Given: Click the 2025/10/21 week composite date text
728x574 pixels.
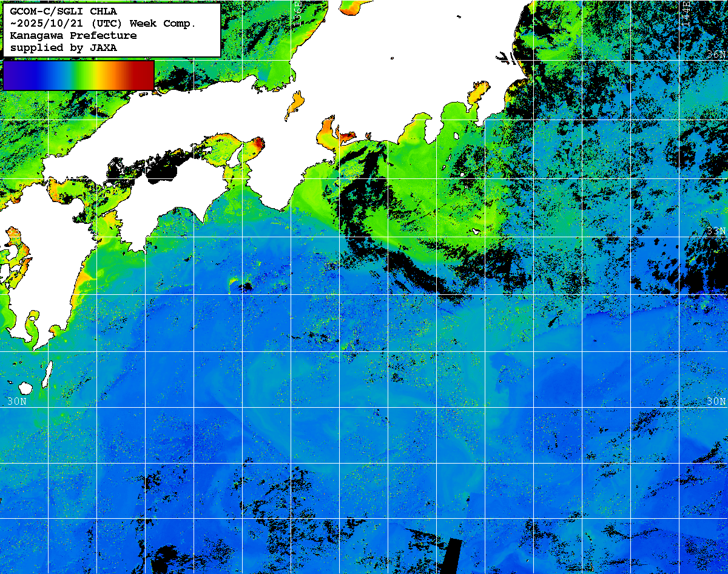Looking at the screenshot, I should tap(103, 23).
